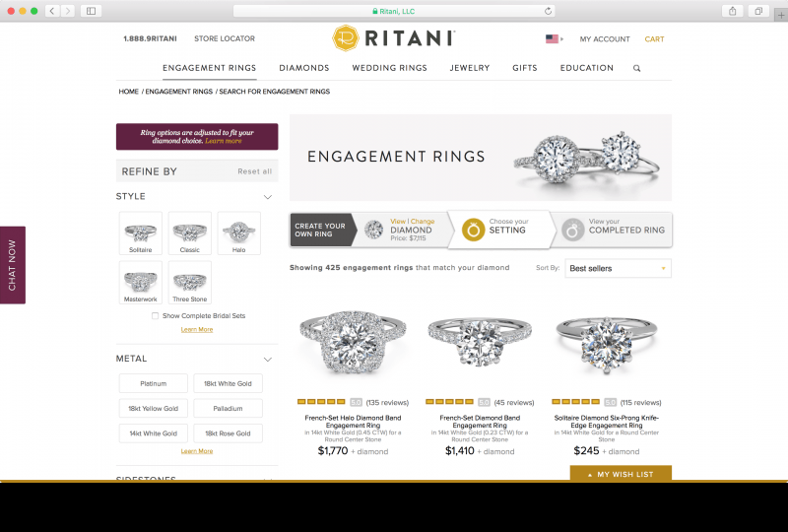Click Safari's page reload icon
Image resolution: width=788 pixels, height=532 pixels.
click(x=548, y=11)
